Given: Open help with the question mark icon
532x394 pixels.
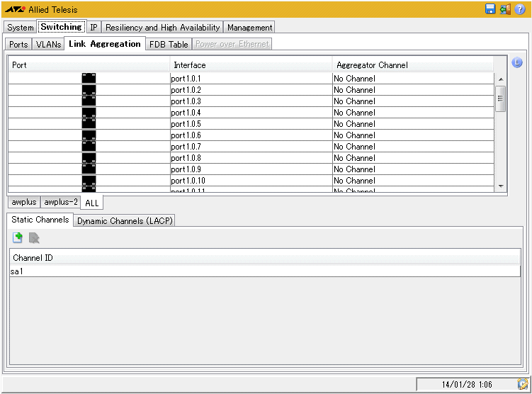Looking at the screenshot, I should (521, 9).
